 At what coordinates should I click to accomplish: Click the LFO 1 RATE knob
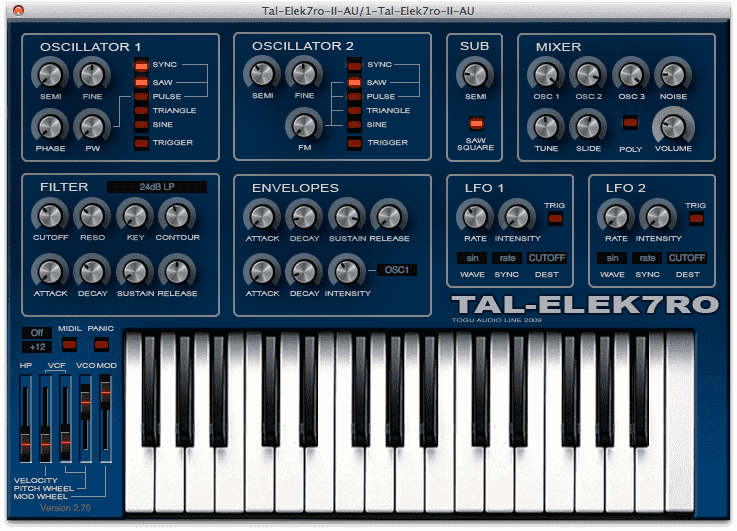coord(475,217)
